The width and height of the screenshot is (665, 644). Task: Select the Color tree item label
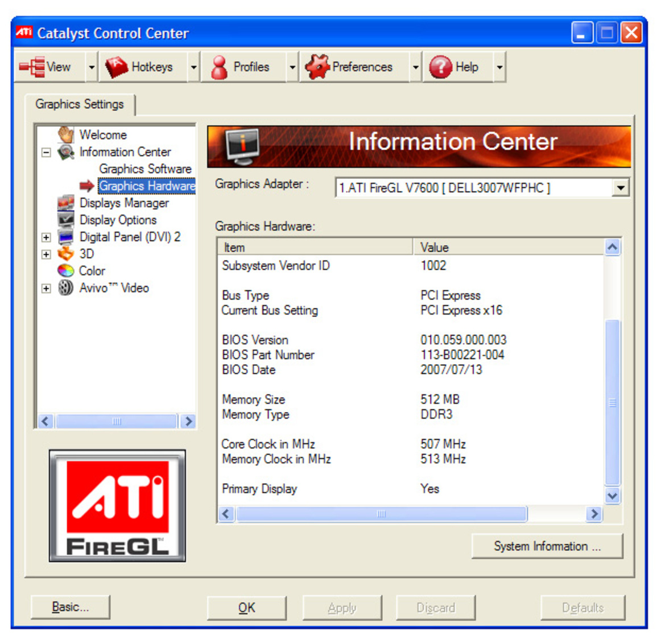click(92, 271)
